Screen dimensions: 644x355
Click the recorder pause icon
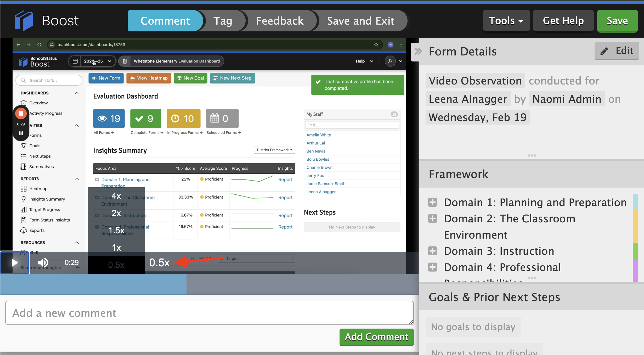[21, 133]
